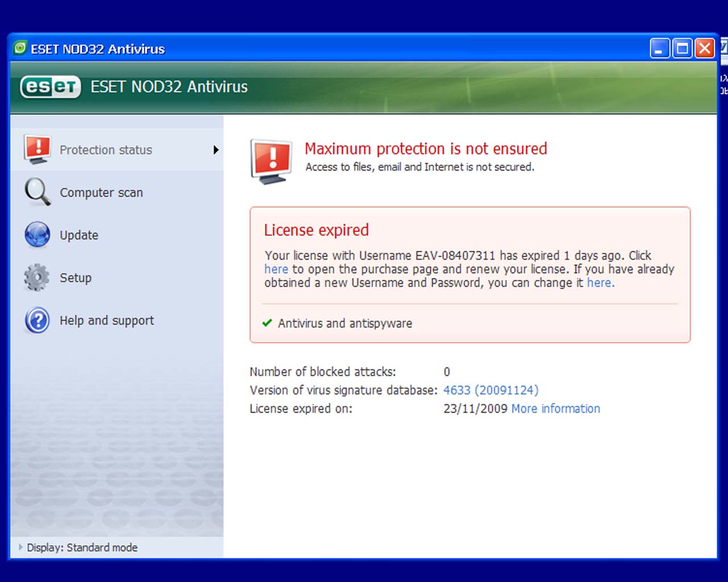Click the 'Number of blocked attacks:' label
This screenshot has width=728, height=582.
pos(323,372)
